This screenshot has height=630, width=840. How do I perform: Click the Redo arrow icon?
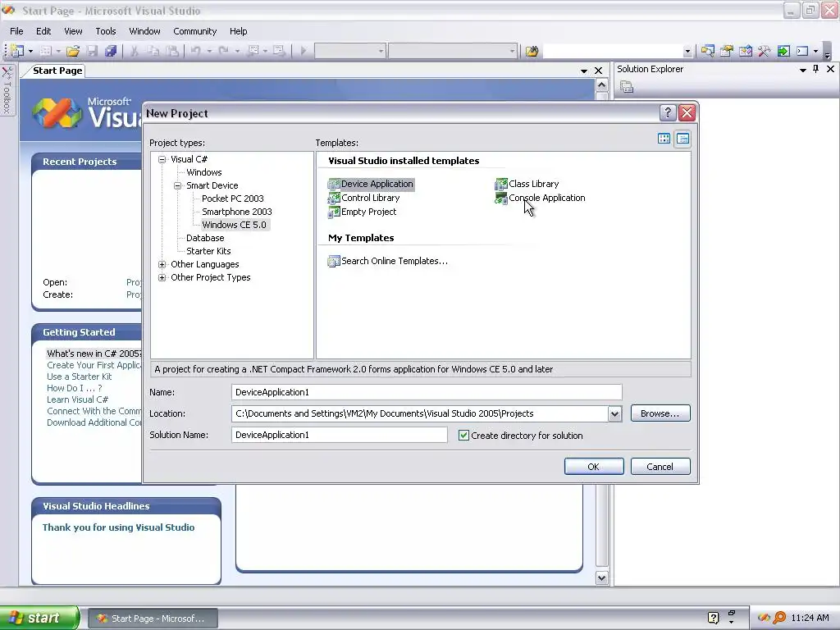point(223,51)
